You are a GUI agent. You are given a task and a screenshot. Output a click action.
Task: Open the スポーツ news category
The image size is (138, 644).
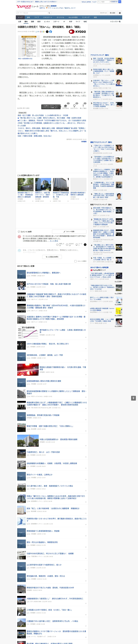click(56, 21)
